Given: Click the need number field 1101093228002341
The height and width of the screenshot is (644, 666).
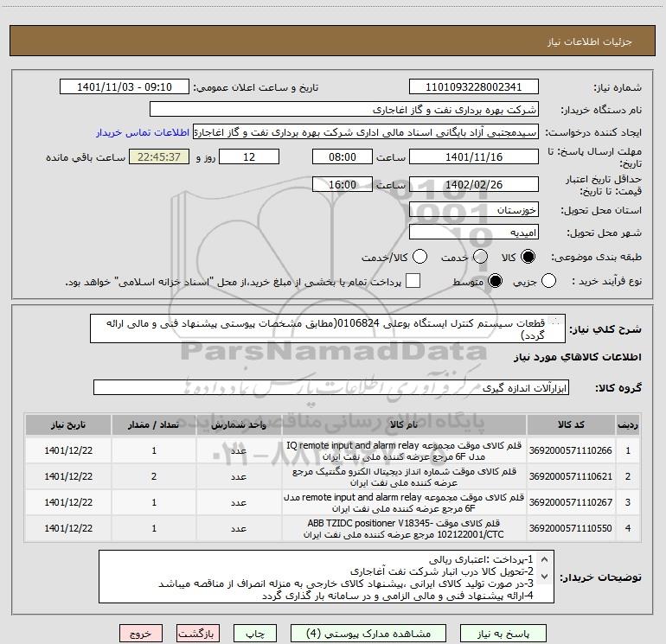Looking at the screenshot, I should click(474, 86).
